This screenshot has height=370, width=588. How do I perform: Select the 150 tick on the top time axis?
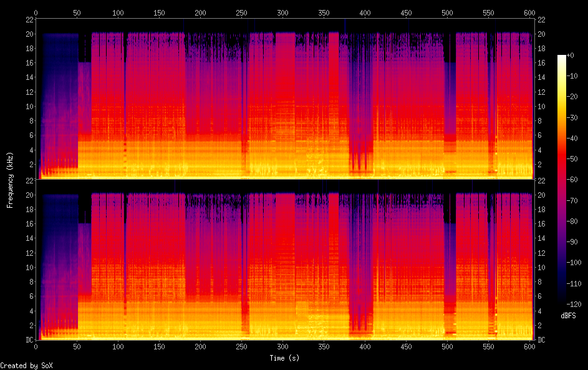[160, 12]
